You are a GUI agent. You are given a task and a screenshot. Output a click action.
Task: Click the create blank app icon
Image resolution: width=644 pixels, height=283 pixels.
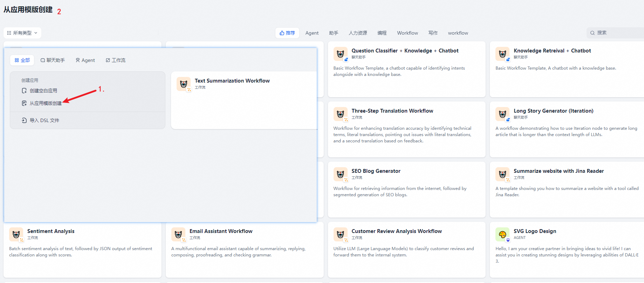(24, 91)
